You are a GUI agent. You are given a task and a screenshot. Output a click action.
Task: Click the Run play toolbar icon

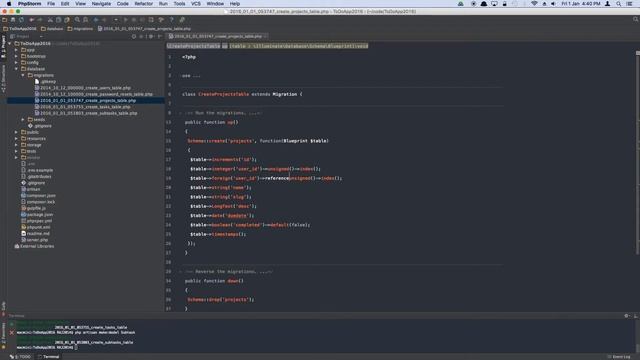(126, 20)
